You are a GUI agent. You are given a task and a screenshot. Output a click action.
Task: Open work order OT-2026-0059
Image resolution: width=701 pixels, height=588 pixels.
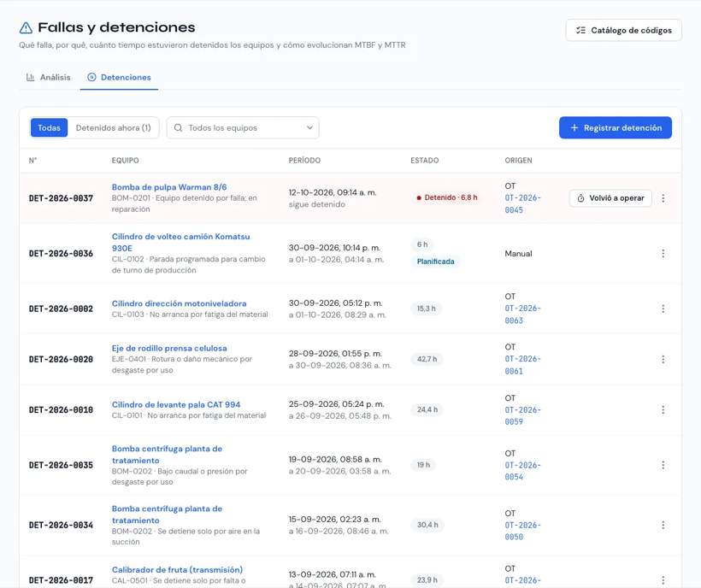[x=522, y=415]
